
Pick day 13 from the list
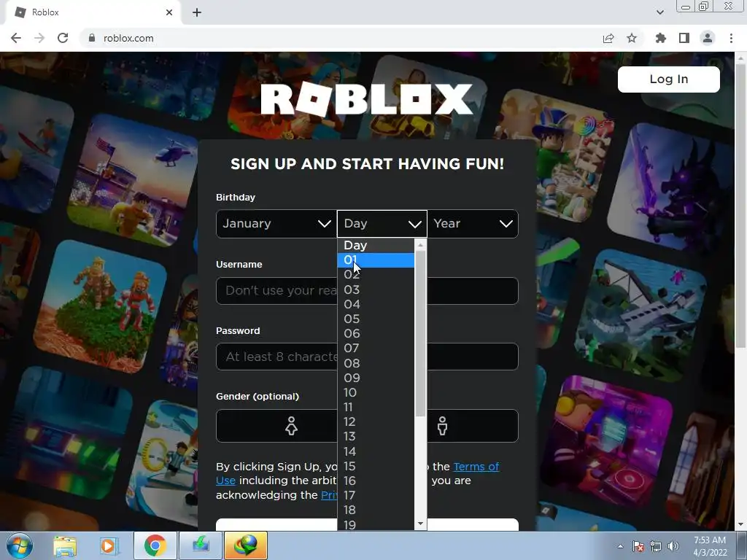(x=376, y=436)
